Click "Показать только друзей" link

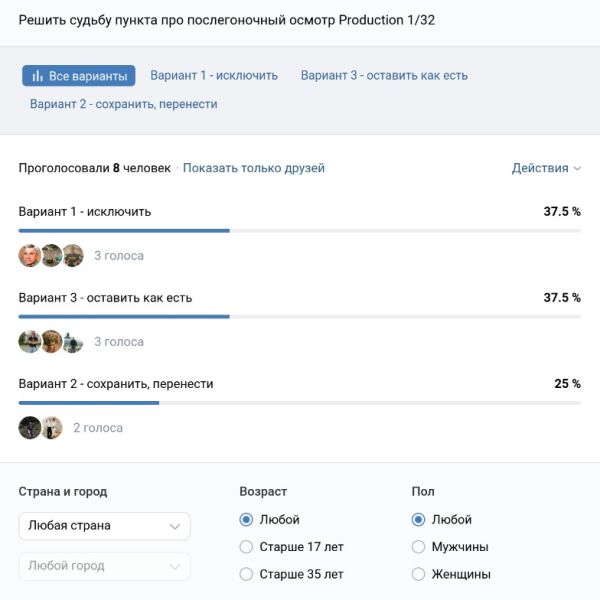coord(254,168)
